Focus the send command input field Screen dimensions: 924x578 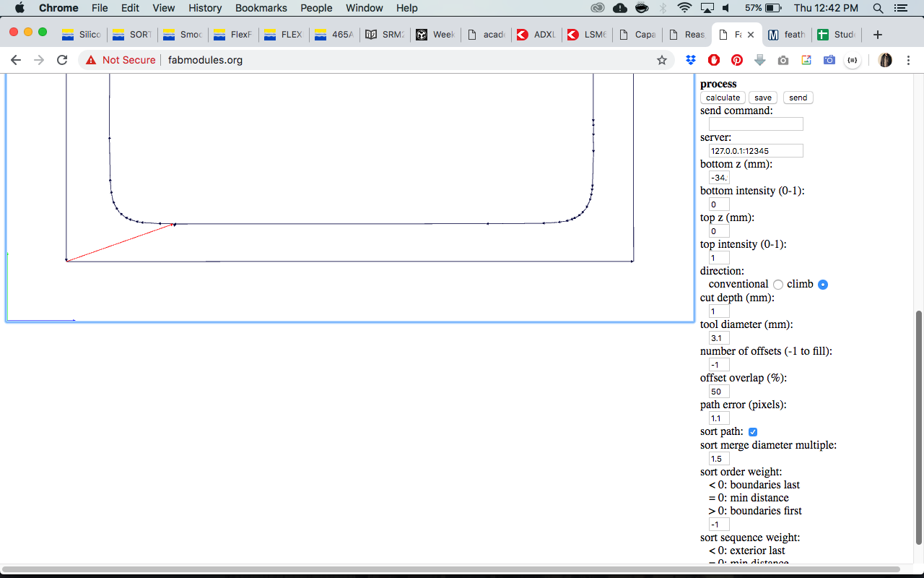pyautogui.click(x=756, y=124)
